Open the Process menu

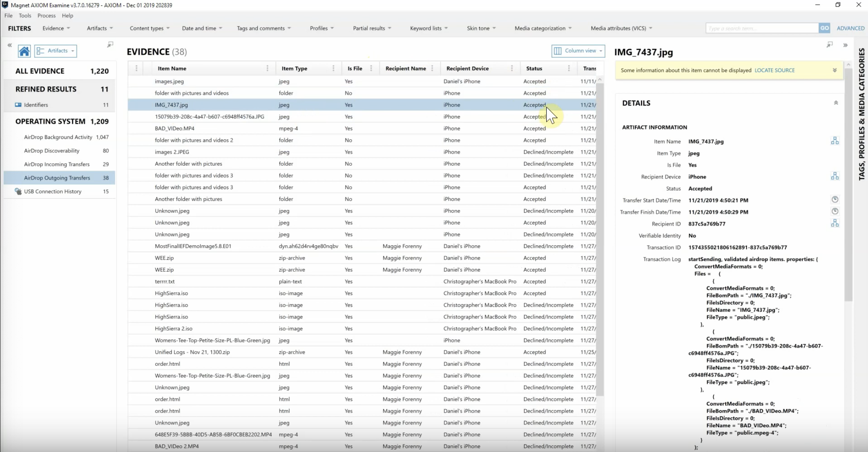tap(46, 15)
